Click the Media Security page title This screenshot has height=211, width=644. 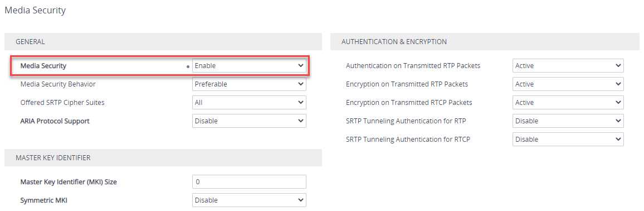click(35, 10)
